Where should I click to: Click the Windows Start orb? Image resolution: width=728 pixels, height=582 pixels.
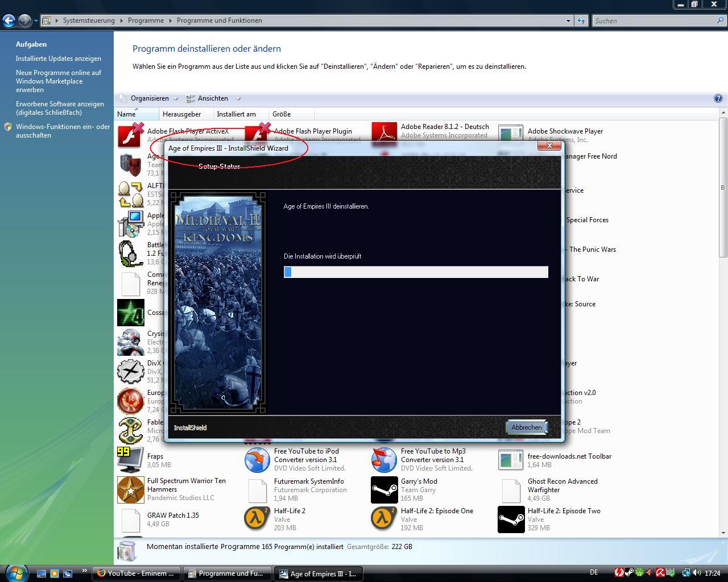tap(15, 572)
